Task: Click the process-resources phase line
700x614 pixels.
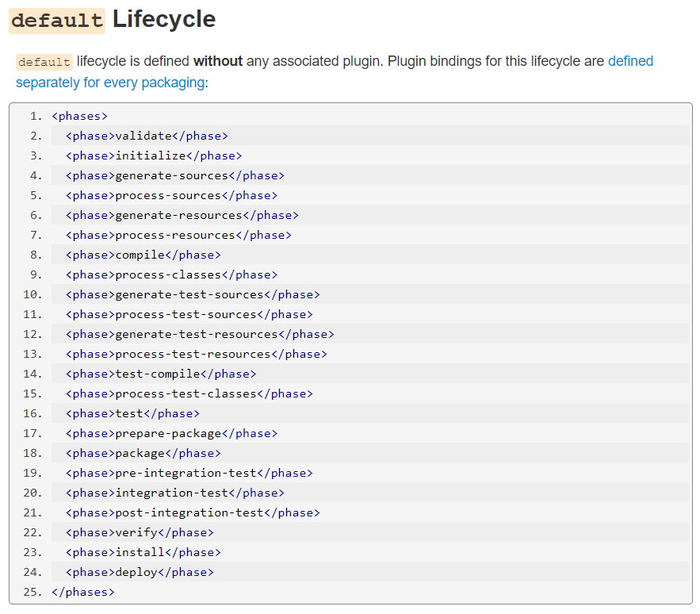Action: click(370, 235)
